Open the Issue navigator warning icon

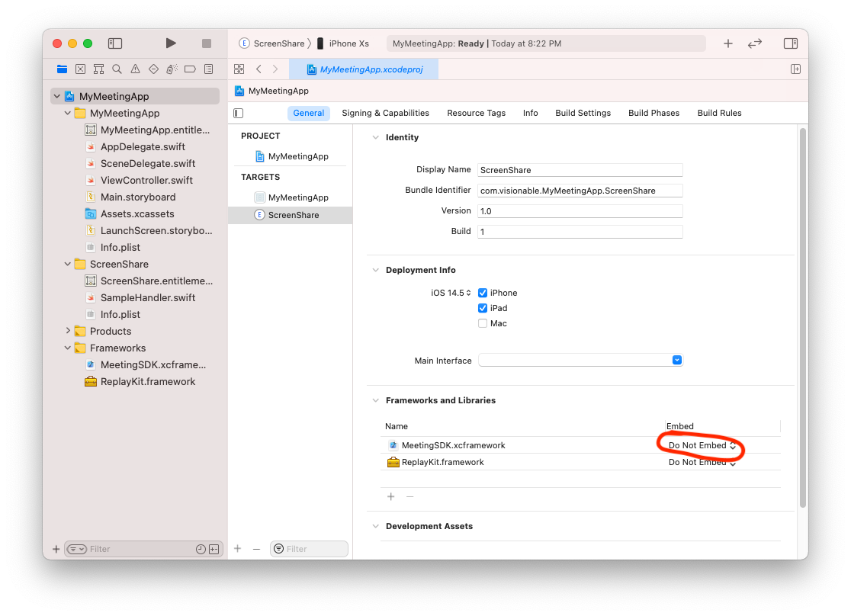point(135,69)
